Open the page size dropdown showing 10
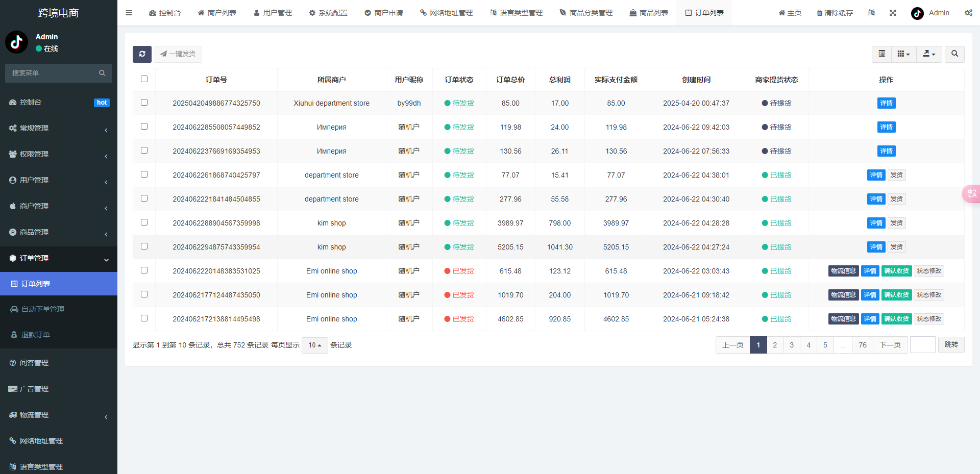The height and width of the screenshot is (474, 980). (314, 345)
